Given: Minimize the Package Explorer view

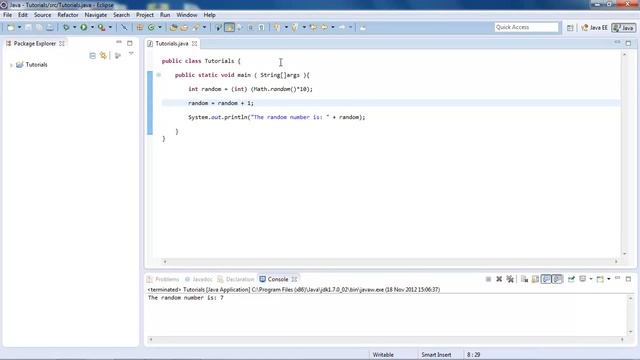Looking at the screenshot, I should tap(119, 42).
